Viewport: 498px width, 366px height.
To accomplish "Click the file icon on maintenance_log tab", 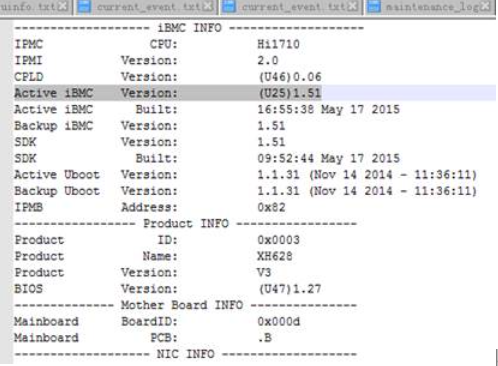I will (x=374, y=6).
